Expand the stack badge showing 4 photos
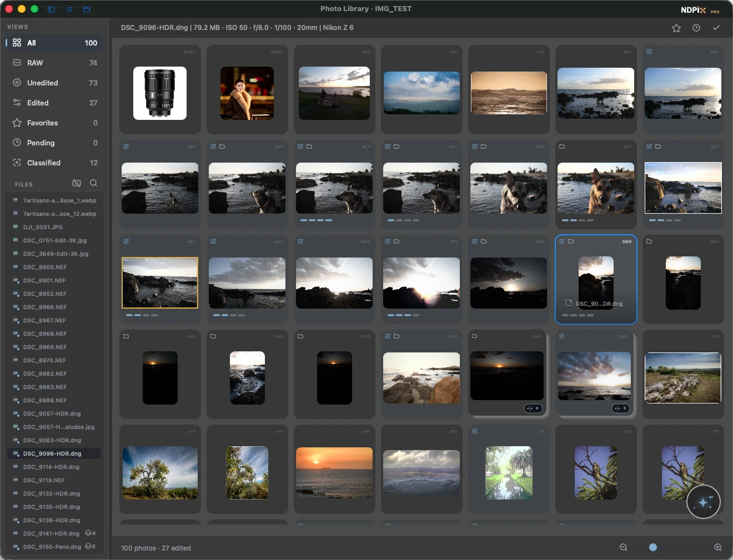The image size is (733, 560). click(x=533, y=408)
